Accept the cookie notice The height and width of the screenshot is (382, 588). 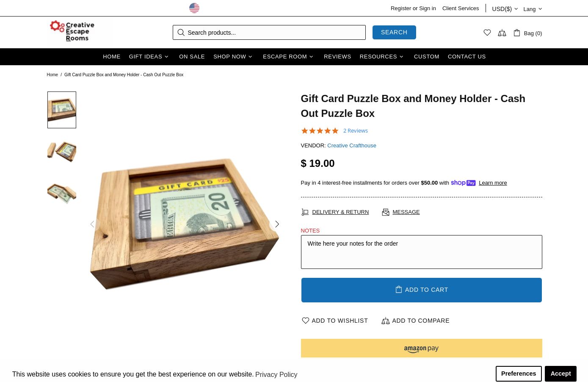click(560, 374)
